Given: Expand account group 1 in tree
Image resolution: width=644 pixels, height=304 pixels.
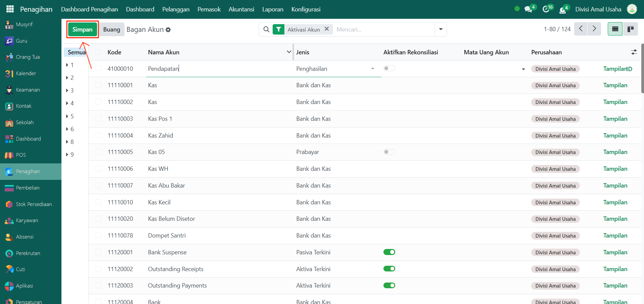Looking at the screenshot, I should point(67,65).
